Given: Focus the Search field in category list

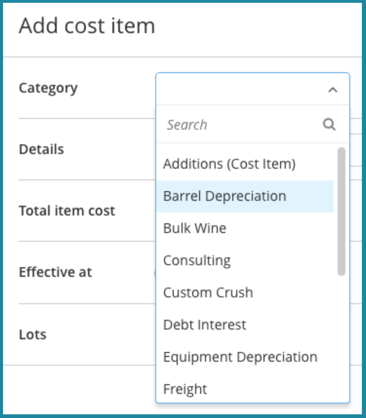Looking at the screenshot, I should (245, 125).
